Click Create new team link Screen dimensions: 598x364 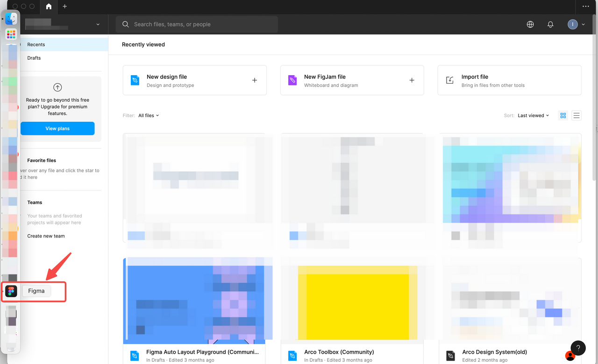point(46,236)
